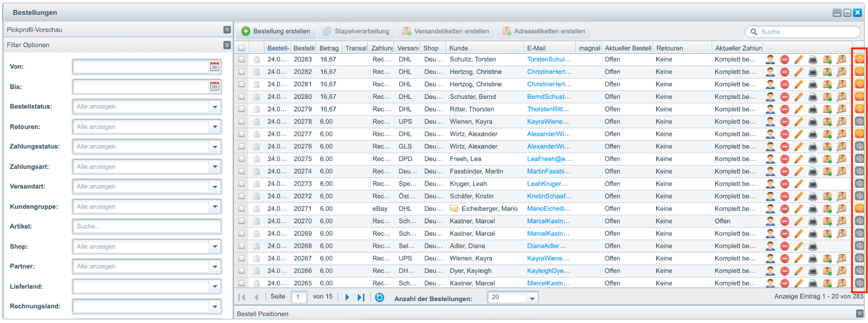This screenshot has height=323, width=868.
Task: Click the Stapelverarbeitung toolbar item
Action: tap(356, 31)
